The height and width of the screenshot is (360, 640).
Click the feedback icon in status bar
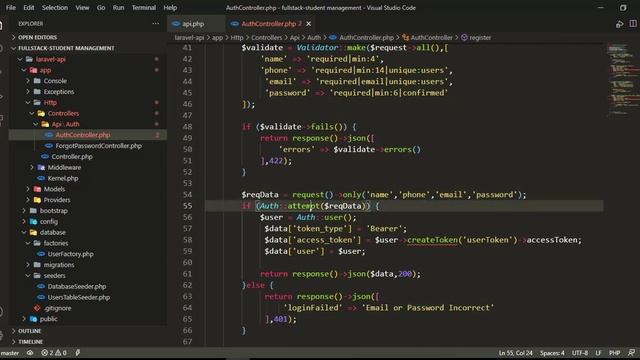point(631,353)
